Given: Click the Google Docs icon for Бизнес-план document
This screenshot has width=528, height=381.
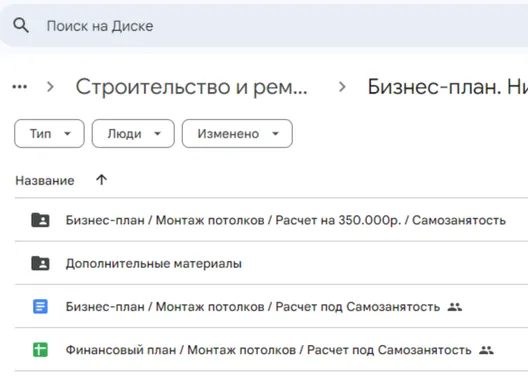Looking at the screenshot, I should pos(40,307).
